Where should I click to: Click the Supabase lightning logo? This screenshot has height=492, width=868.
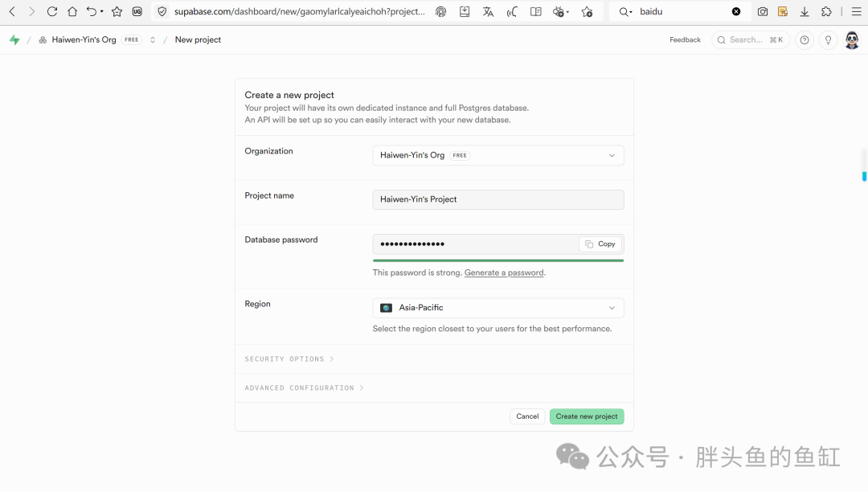click(14, 40)
